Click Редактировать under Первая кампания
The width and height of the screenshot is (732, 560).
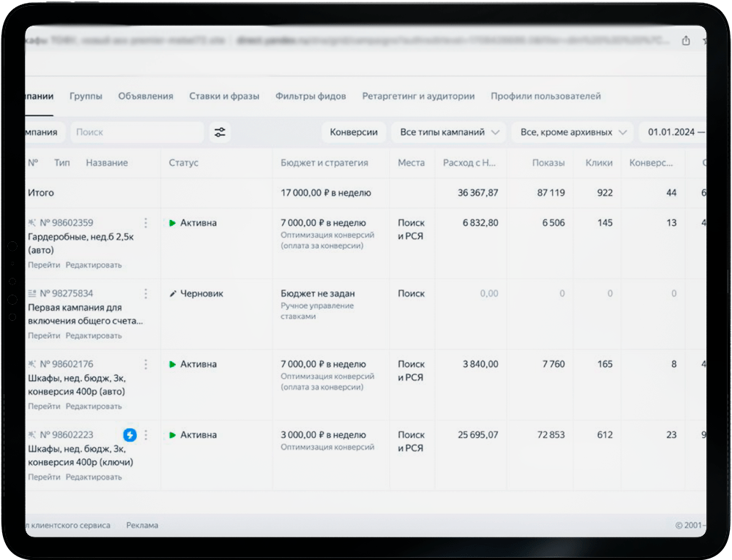pos(94,336)
